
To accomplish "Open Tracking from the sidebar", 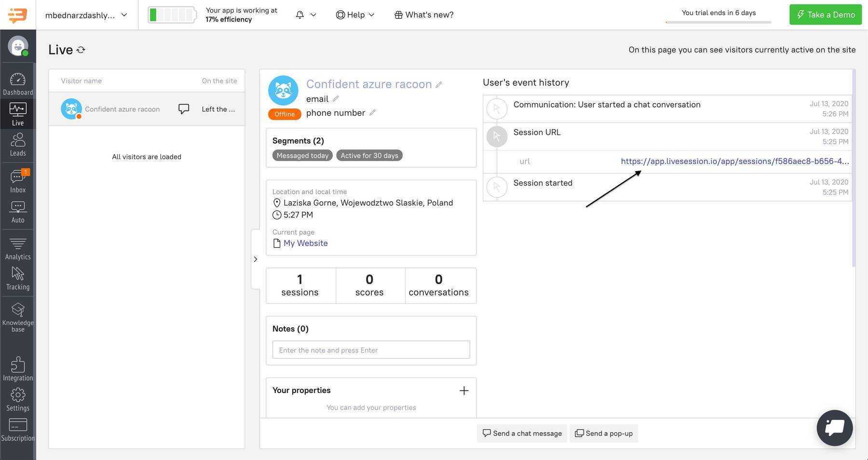I will coord(18,279).
